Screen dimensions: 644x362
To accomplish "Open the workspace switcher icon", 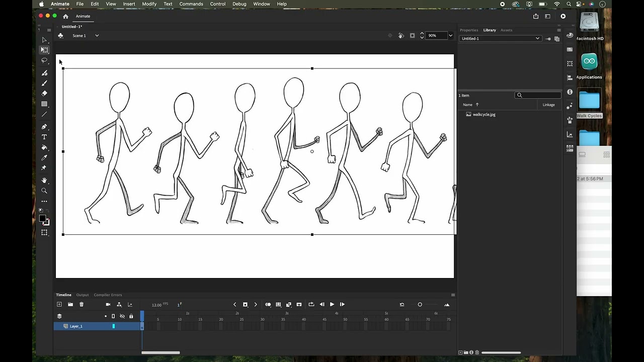I will coord(547,16).
